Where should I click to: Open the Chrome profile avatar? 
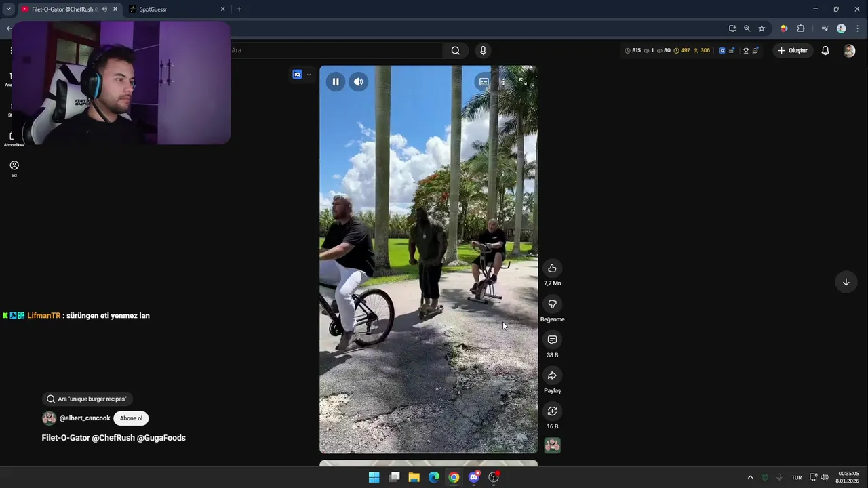click(x=842, y=28)
